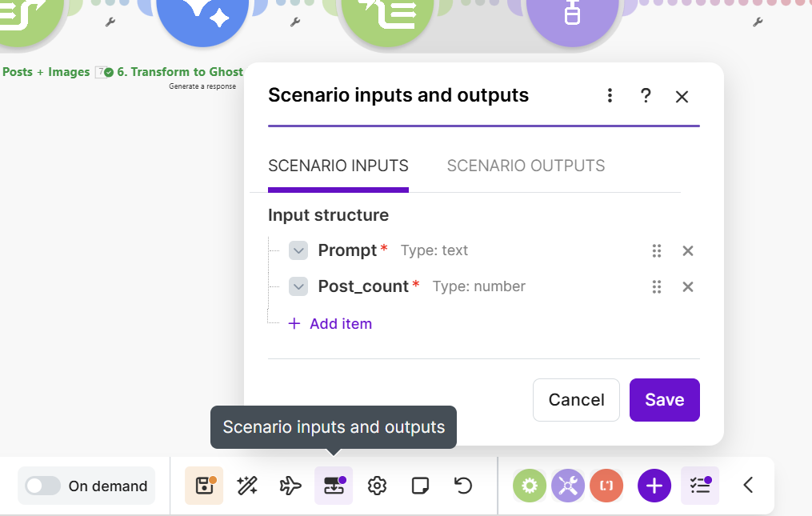
Task: Click the undo arrow icon
Action: click(463, 486)
